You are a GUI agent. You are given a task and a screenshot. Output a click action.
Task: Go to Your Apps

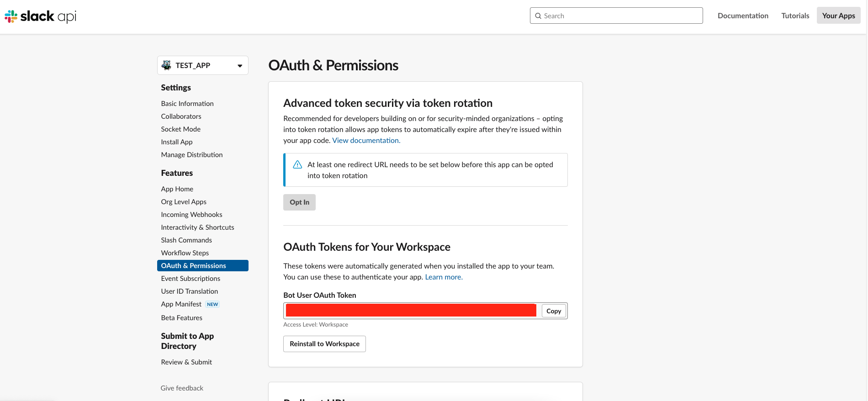click(x=838, y=16)
